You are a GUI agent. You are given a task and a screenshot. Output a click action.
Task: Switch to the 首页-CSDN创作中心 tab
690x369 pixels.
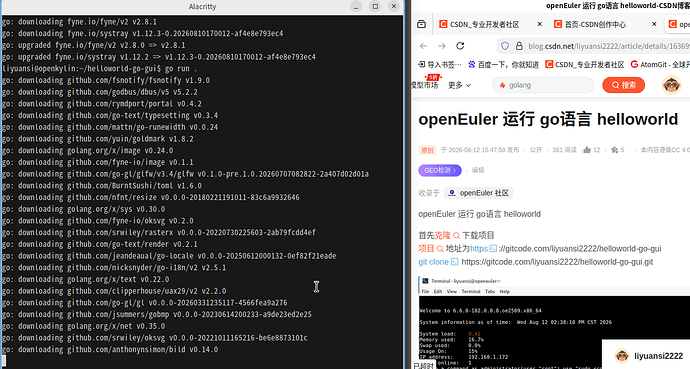click(595, 24)
